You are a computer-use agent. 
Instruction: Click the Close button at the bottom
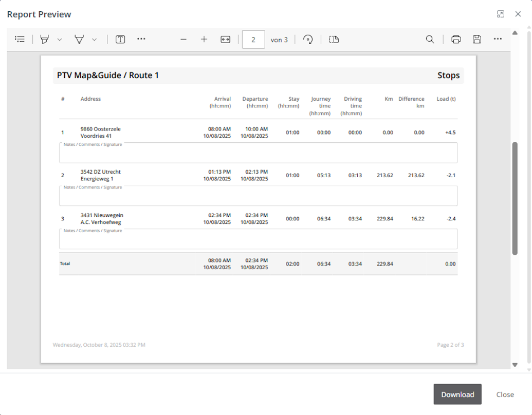505,394
